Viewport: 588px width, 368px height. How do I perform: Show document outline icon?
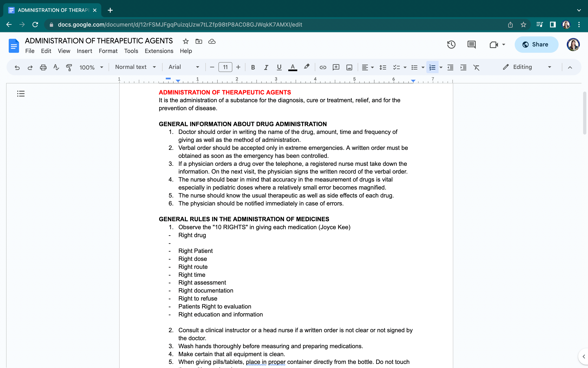click(21, 93)
